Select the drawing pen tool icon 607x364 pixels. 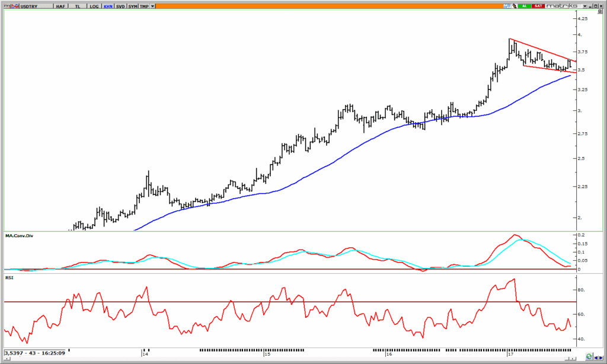[515, 5]
